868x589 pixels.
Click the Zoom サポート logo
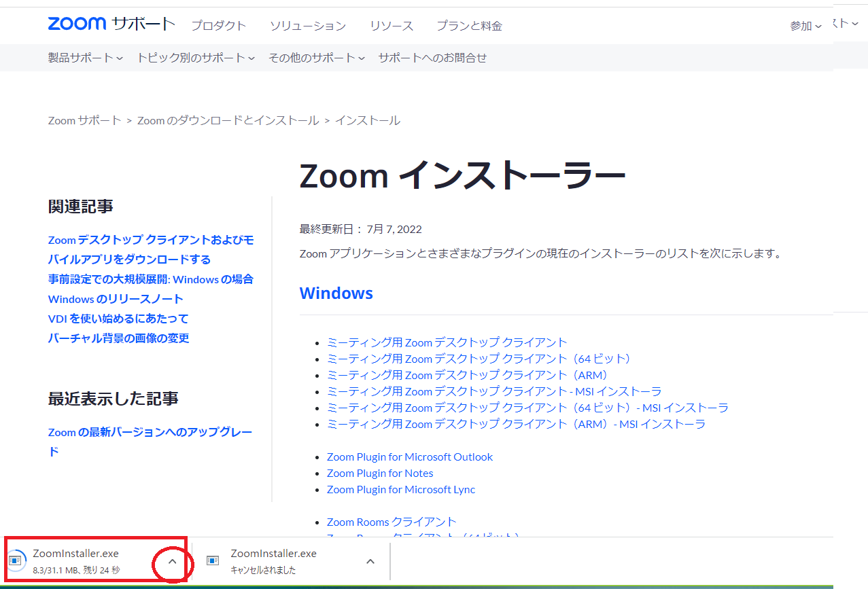[x=111, y=24]
